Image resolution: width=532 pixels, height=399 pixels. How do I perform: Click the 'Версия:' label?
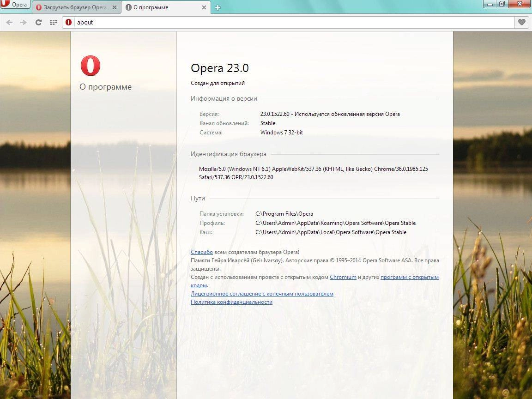209,114
